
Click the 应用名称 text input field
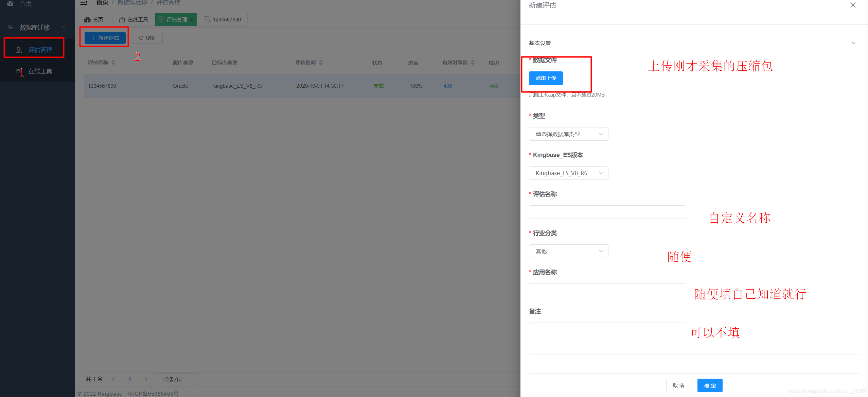coord(607,290)
